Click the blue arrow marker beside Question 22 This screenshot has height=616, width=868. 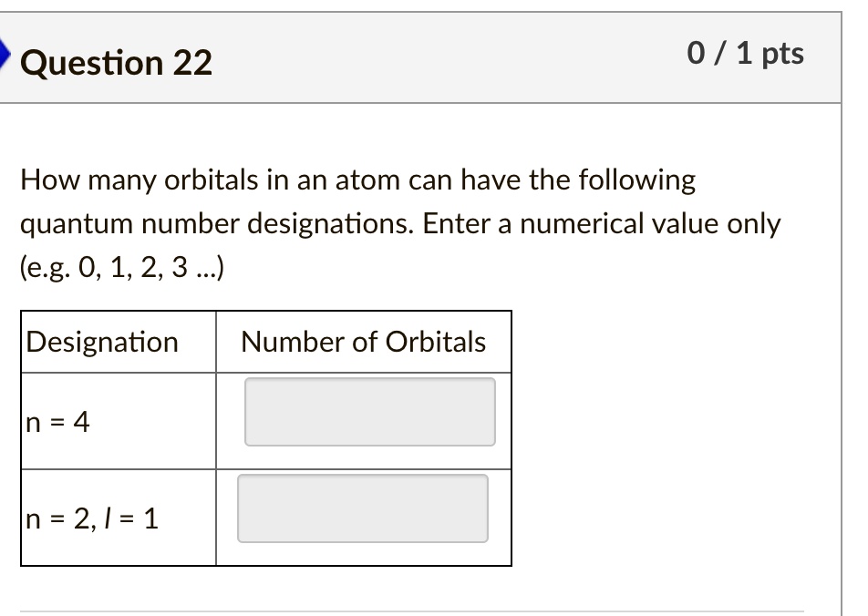(x=5, y=55)
